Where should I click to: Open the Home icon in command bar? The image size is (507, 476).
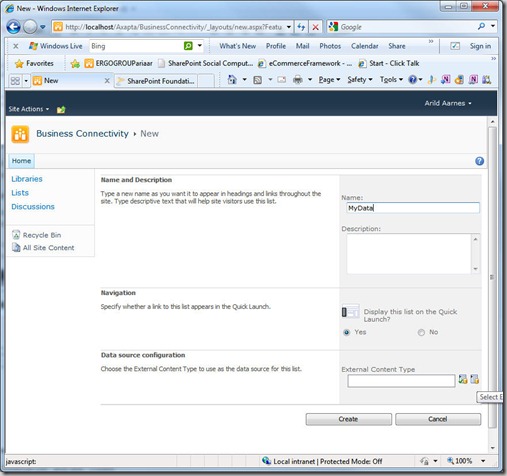tap(232, 80)
